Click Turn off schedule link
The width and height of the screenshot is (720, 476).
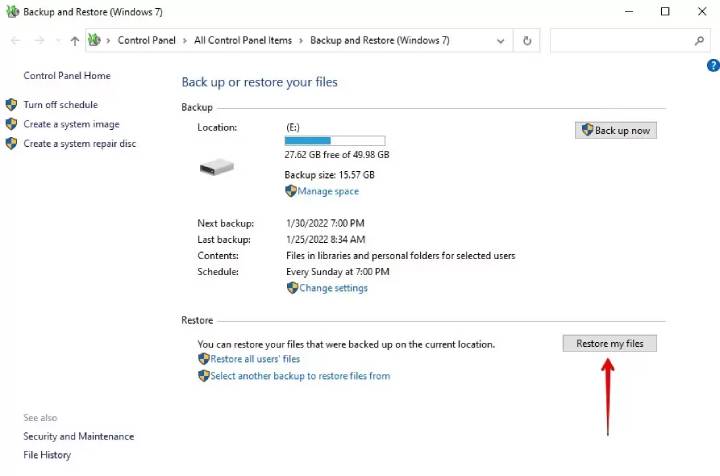(61, 105)
